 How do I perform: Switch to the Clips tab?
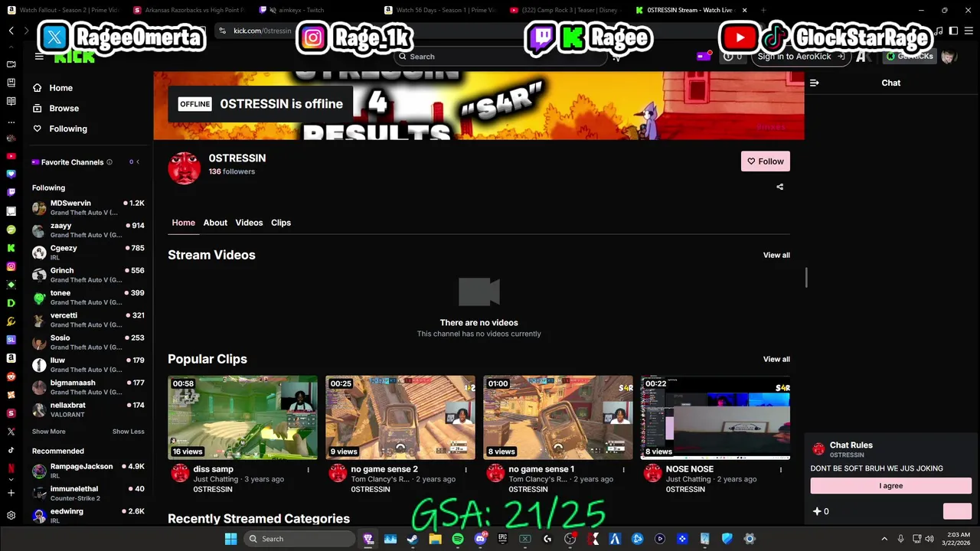tap(281, 223)
